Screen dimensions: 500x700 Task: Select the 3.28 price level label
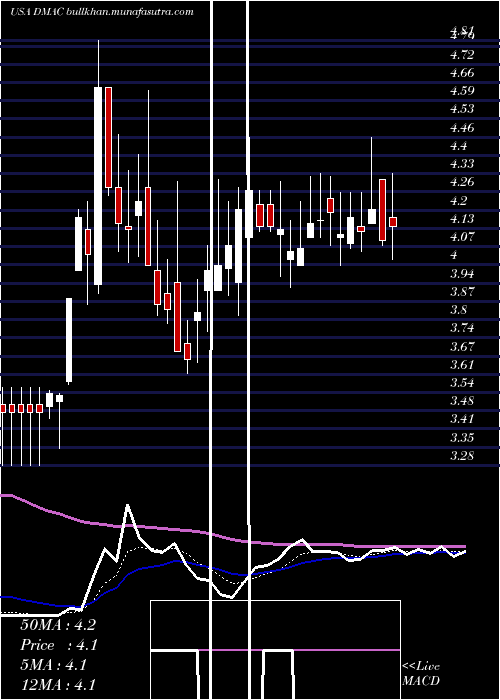[x=462, y=455]
